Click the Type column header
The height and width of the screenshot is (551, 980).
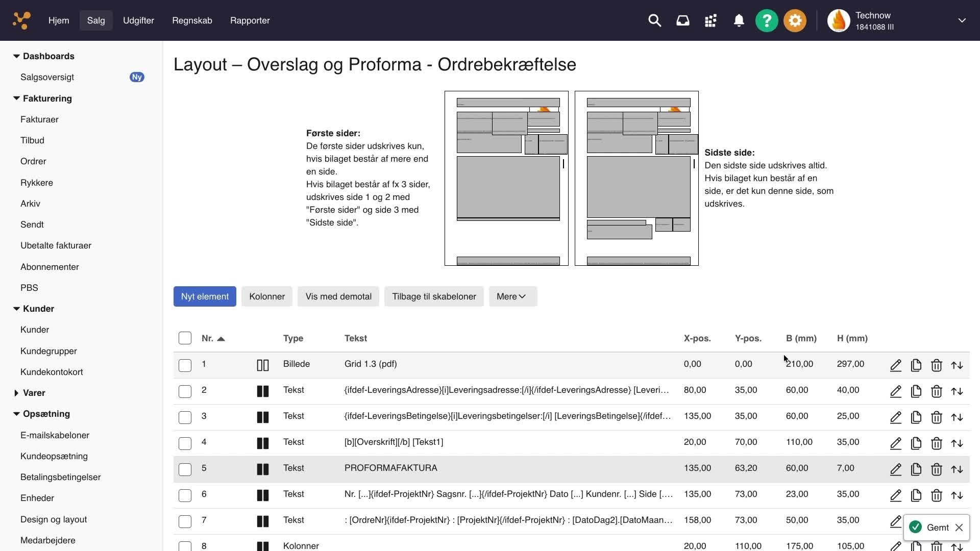point(293,338)
